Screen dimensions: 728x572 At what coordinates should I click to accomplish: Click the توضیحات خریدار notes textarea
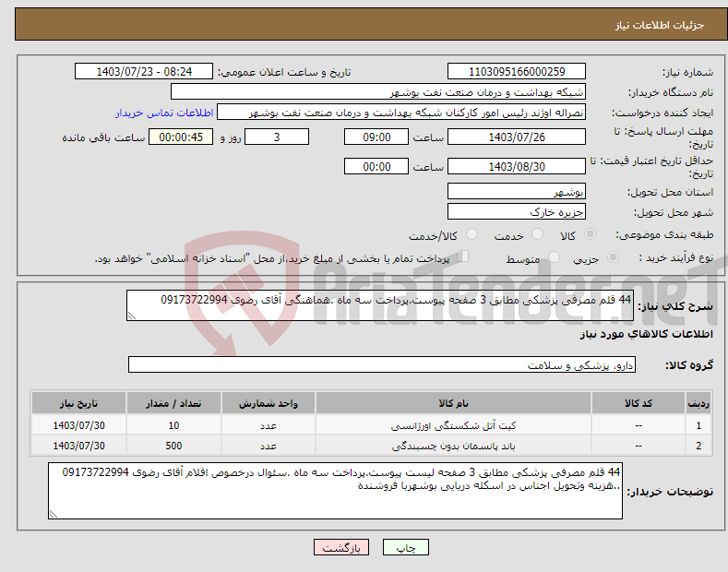335,491
